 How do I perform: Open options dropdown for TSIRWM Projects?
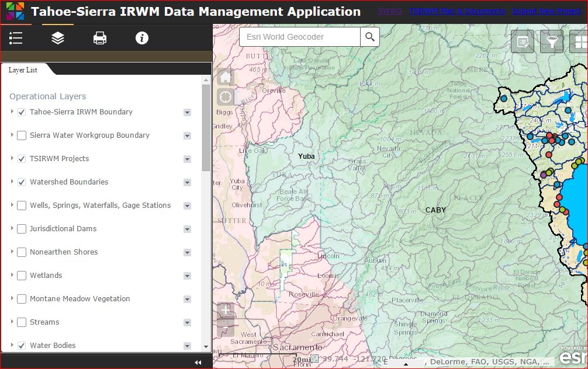188,159
